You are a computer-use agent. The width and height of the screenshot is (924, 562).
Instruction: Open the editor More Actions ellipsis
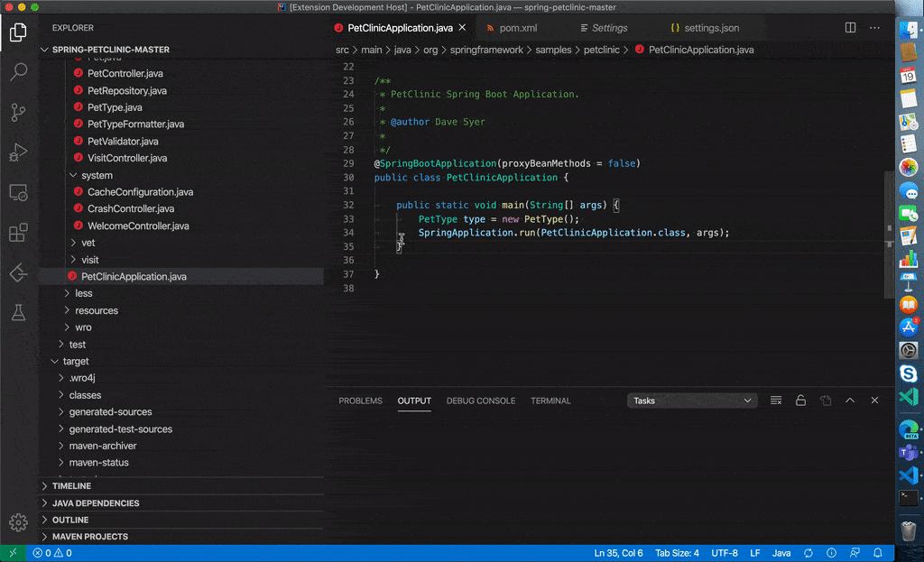[x=874, y=28]
